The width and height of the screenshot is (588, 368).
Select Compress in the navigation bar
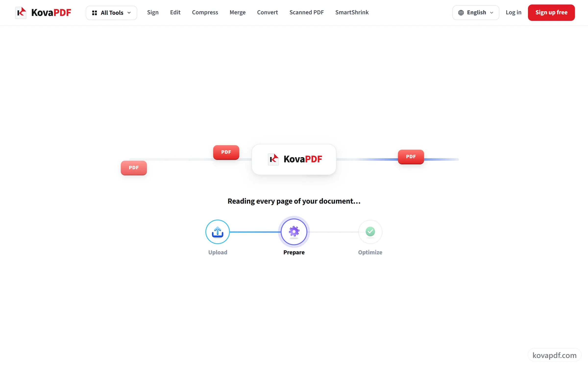pyautogui.click(x=205, y=13)
